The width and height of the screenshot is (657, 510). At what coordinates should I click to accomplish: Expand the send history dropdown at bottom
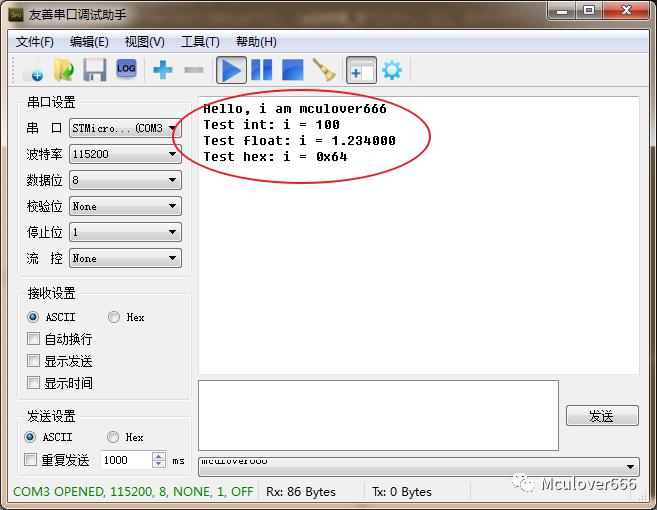419,466
